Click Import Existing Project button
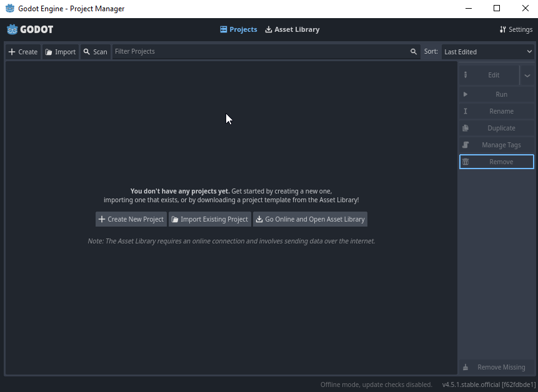The image size is (538, 392). [210, 219]
